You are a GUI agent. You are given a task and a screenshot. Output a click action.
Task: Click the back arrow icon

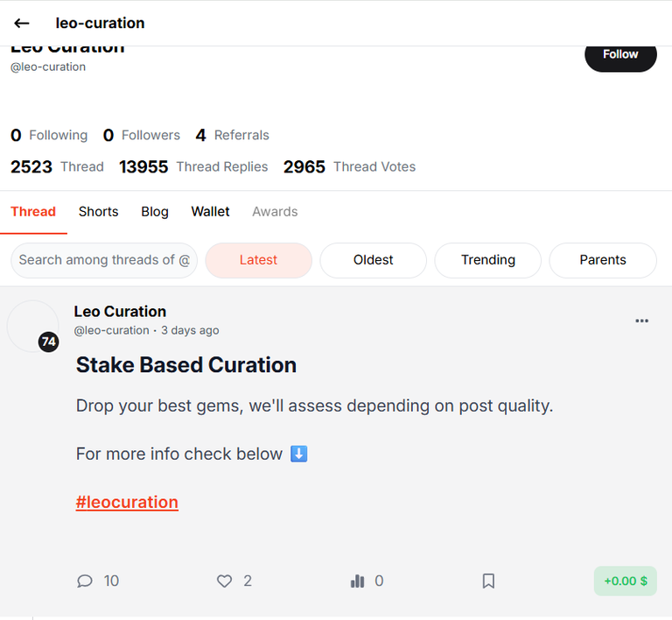21,23
